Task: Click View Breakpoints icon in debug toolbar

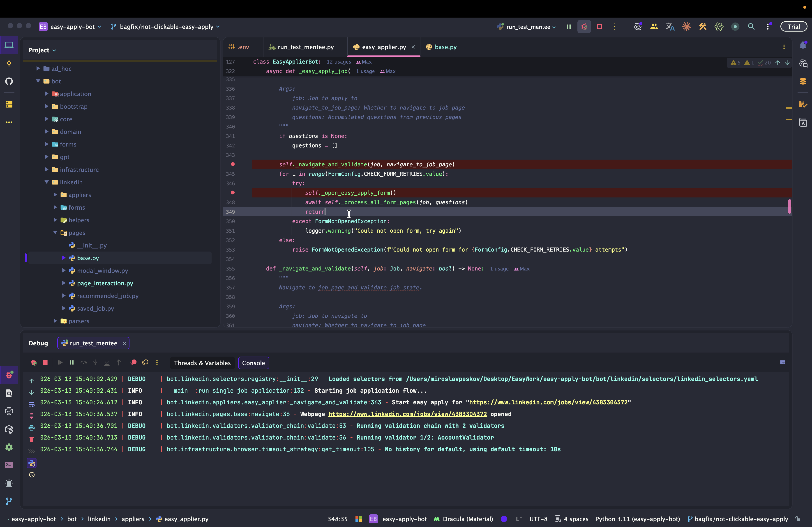Action: pyautogui.click(x=133, y=362)
